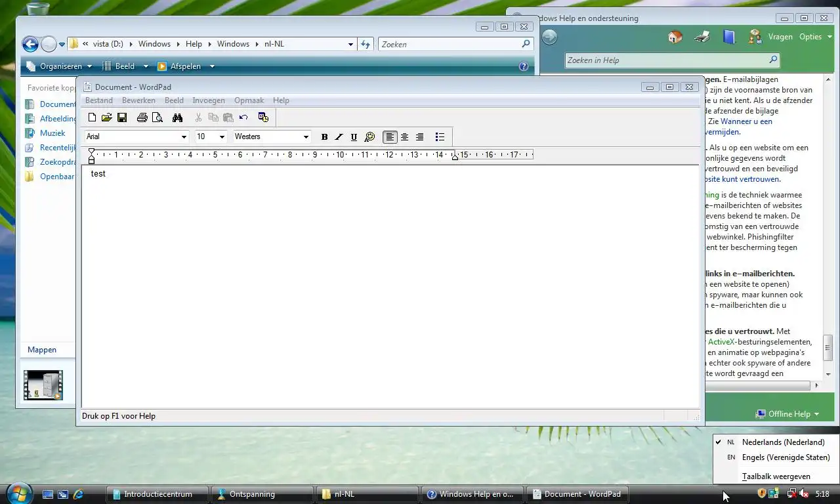Open the Bewerken menu
The width and height of the screenshot is (840, 504).
coord(138,100)
